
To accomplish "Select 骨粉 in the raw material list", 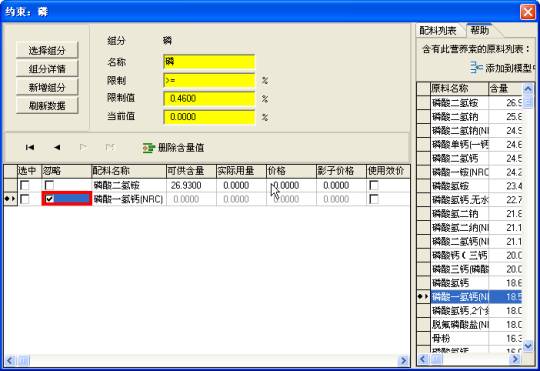I will pyautogui.click(x=459, y=338).
